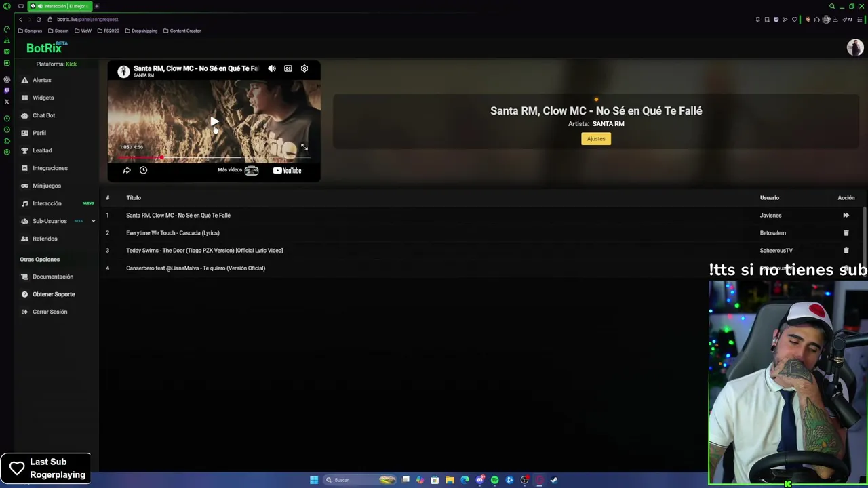Open browser easy setup menu

coord(859,20)
